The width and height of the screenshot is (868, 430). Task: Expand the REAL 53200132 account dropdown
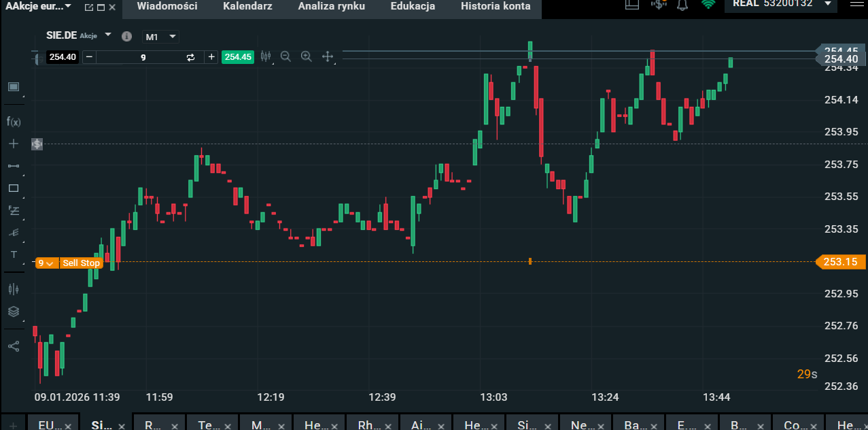pyautogui.click(x=827, y=3)
